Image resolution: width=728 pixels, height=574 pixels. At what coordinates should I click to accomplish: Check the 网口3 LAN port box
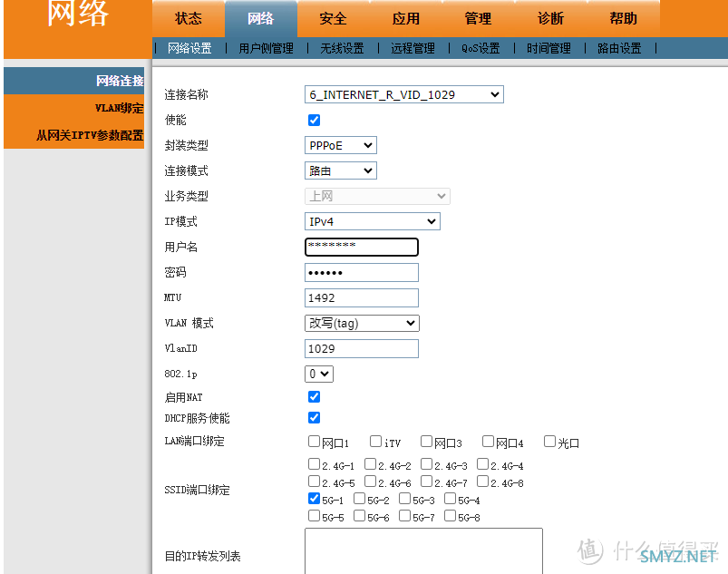[426, 442]
